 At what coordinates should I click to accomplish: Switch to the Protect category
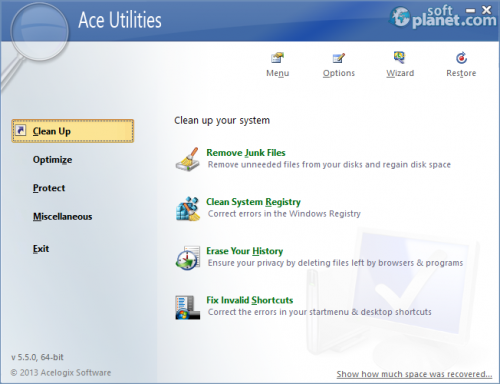[x=49, y=188]
